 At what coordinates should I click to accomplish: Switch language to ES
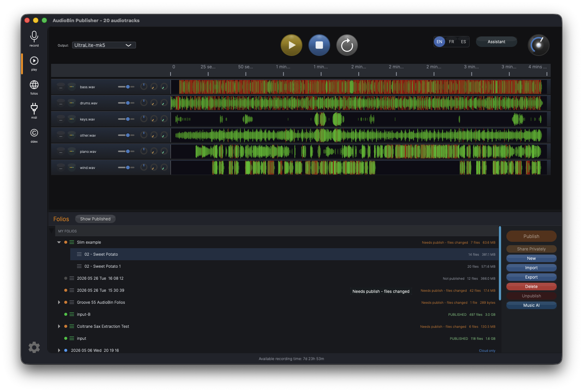464,42
